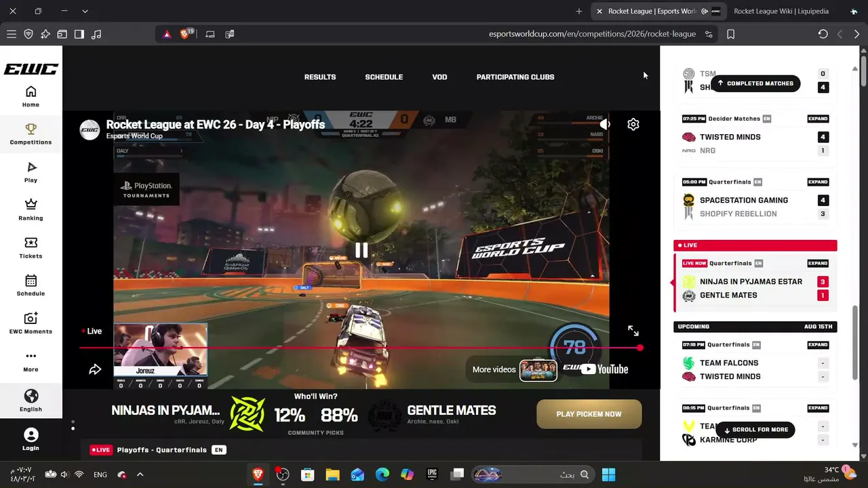This screenshot has height=488, width=868.
Task: Reload the current page
Action: tap(823, 34)
